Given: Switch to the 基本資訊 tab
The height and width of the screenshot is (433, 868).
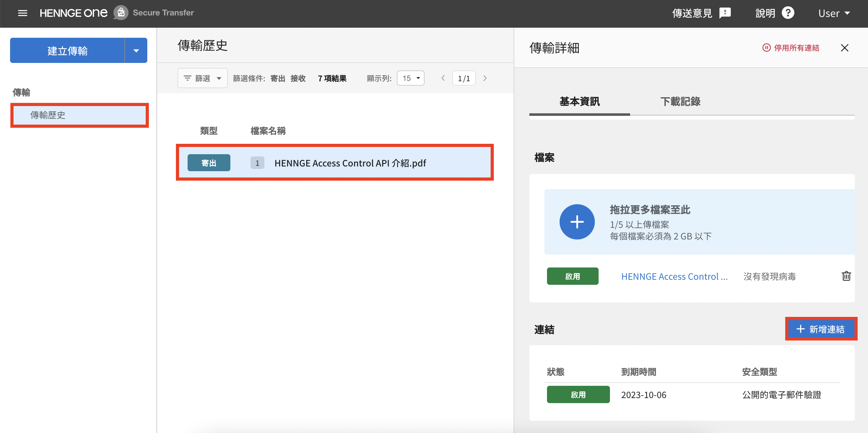Looking at the screenshot, I should (580, 101).
